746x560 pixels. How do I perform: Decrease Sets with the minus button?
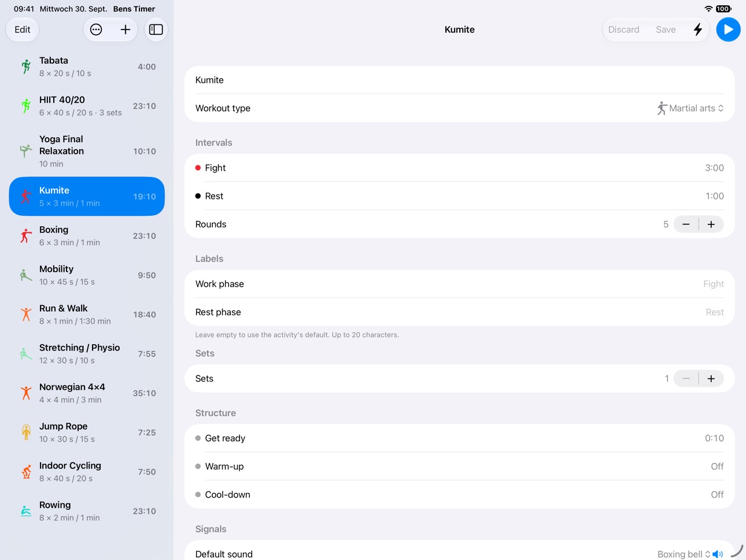click(x=686, y=379)
